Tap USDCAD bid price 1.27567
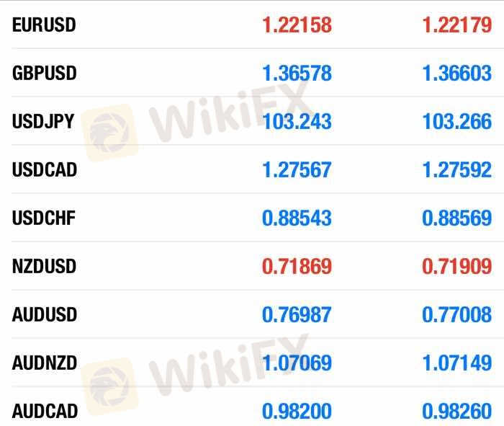The width and height of the screenshot is (504, 426). click(x=297, y=170)
